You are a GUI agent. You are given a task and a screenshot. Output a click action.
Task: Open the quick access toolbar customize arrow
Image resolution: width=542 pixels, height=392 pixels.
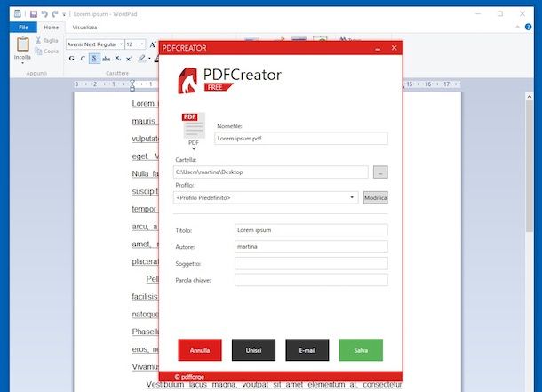click(x=64, y=14)
